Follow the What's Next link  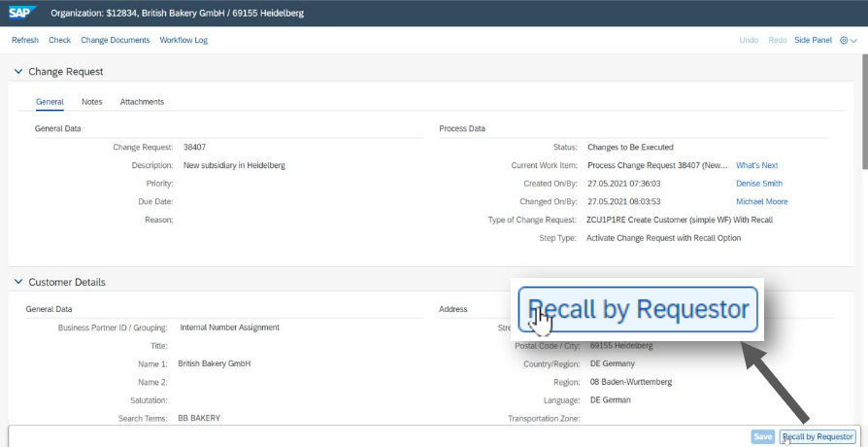[x=756, y=165]
